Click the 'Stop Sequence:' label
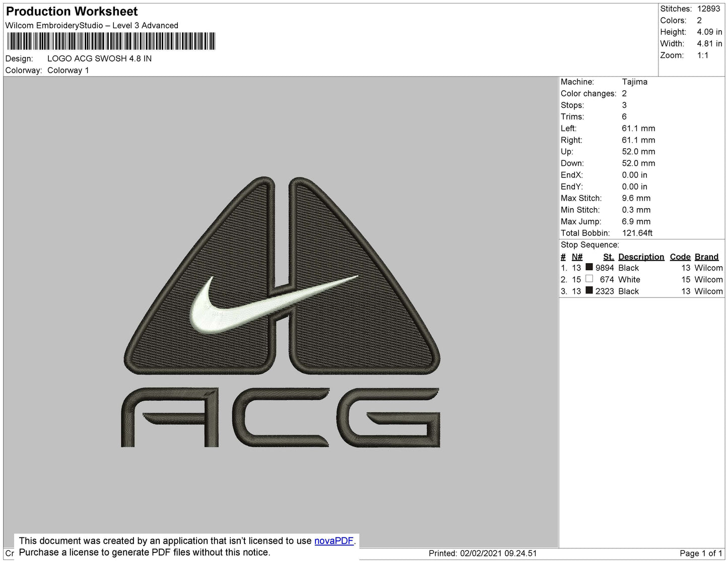728x563 pixels. tap(590, 244)
